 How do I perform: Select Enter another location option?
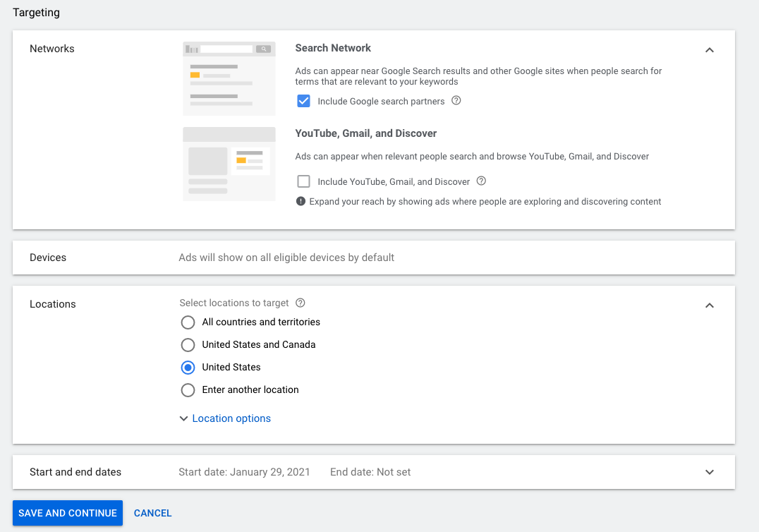pyautogui.click(x=188, y=390)
